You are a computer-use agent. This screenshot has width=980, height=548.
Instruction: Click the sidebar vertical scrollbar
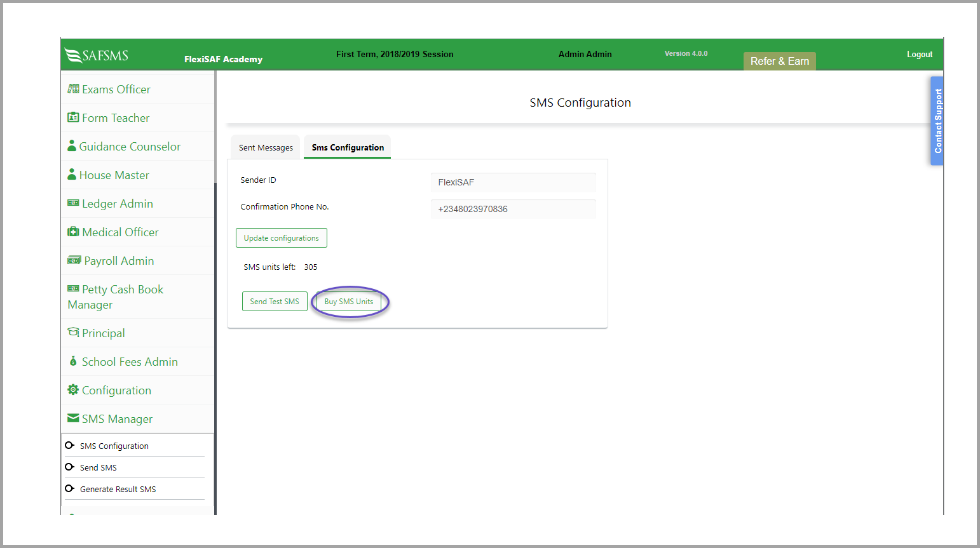click(215, 292)
